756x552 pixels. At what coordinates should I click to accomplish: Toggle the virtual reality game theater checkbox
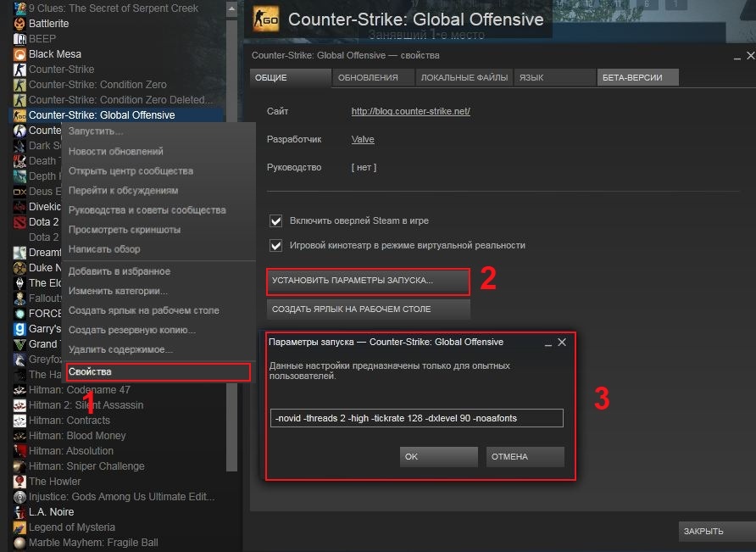(x=275, y=246)
